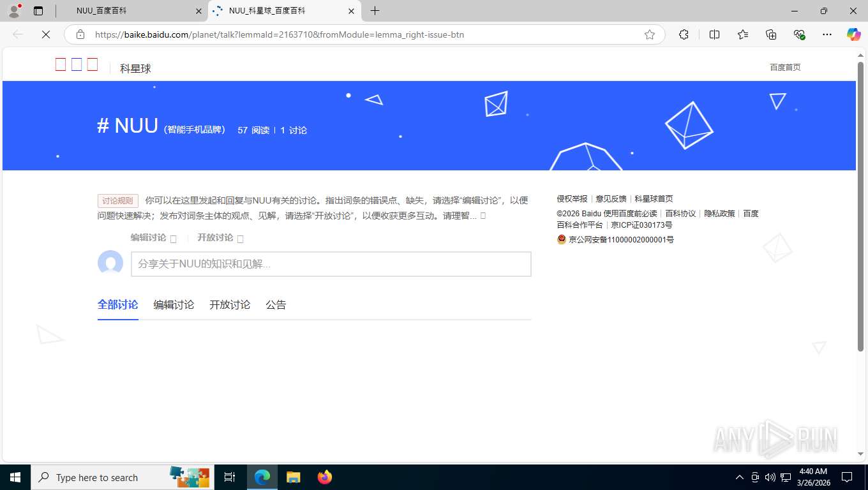Switch to 全部讨论 tab
Image resolution: width=868 pixels, height=490 pixels.
coord(118,304)
